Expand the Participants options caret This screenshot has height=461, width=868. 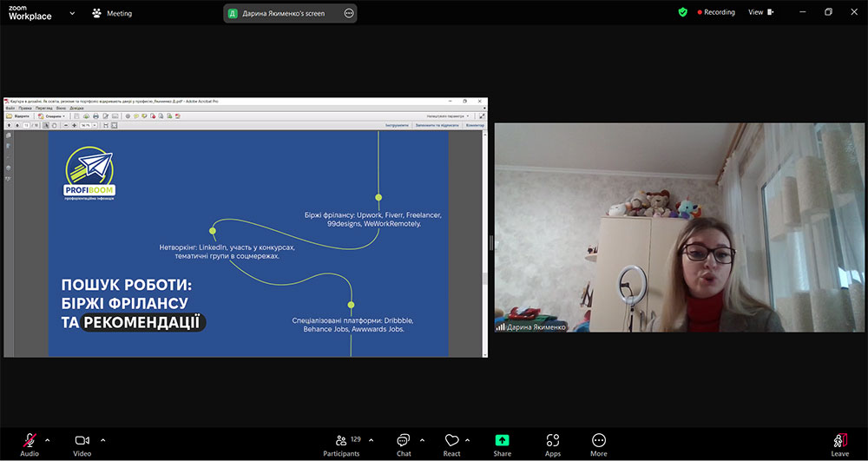pyautogui.click(x=371, y=440)
